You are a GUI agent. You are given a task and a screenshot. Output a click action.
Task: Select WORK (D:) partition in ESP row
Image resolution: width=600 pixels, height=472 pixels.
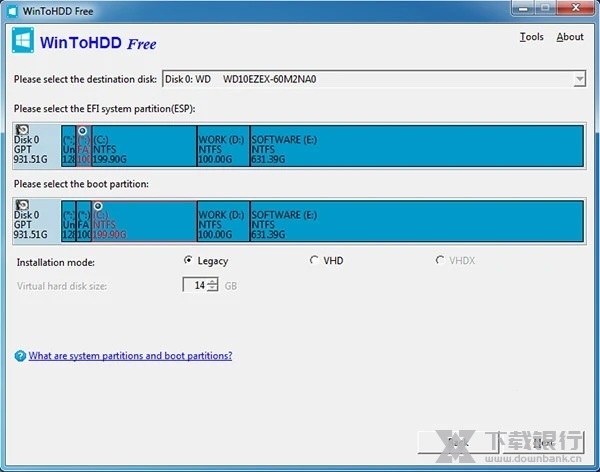click(x=223, y=146)
